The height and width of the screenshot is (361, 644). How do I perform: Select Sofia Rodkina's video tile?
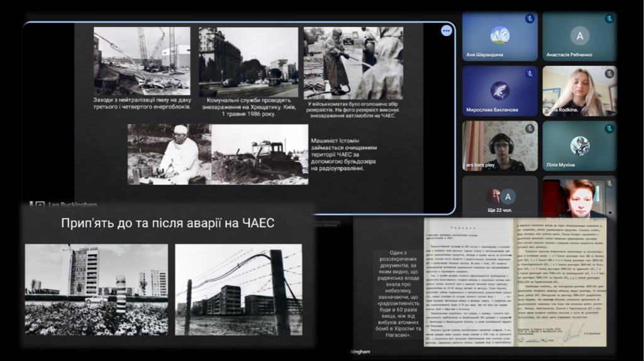click(579, 91)
